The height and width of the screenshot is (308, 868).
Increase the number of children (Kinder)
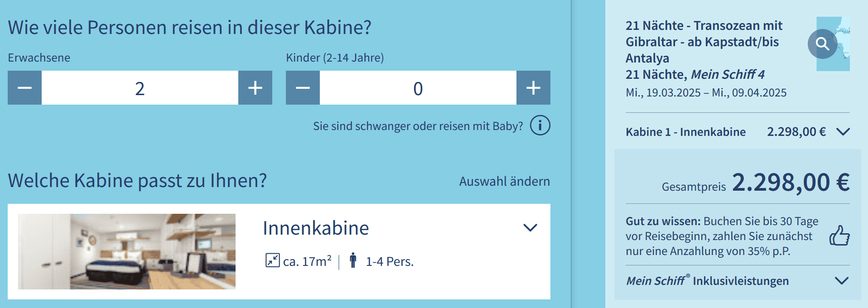pyautogui.click(x=533, y=88)
